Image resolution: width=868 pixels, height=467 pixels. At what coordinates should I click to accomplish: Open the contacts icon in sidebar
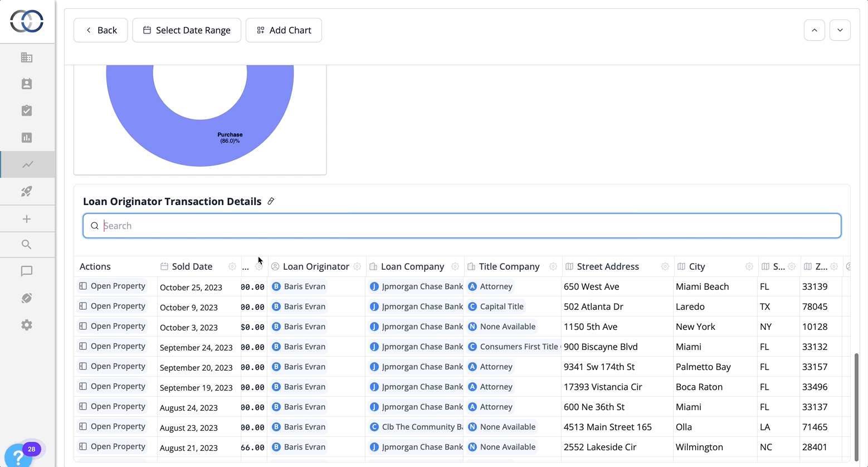pyautogui.click(x=27, y=84)
